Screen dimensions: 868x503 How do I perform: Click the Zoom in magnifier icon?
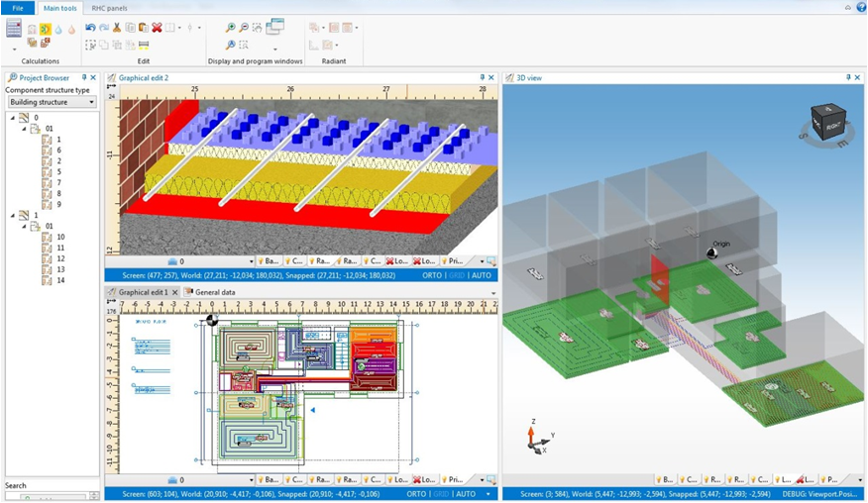(x=231, y=28)
